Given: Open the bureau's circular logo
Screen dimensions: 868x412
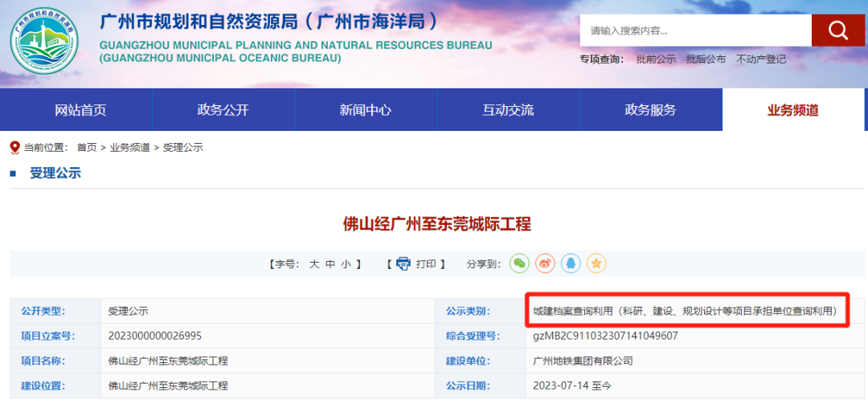Looking at the screenshot, I should [45, 41].
